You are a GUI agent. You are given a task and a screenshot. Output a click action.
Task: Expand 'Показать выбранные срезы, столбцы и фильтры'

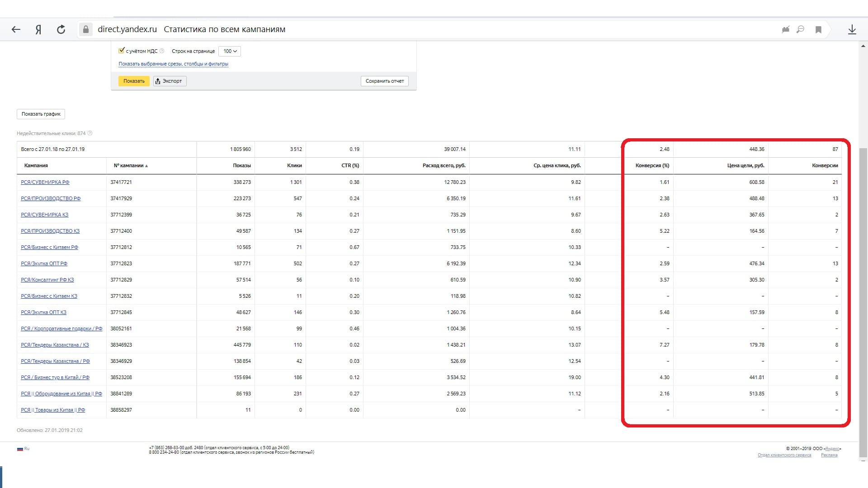(x=173, y=64)
